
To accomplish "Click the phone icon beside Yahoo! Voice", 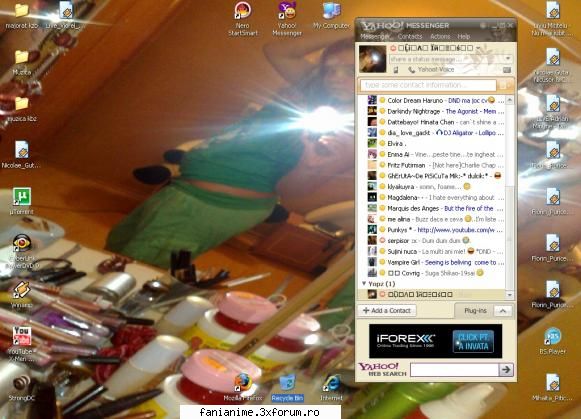I will pyautogui.click(x=411, y=70).
